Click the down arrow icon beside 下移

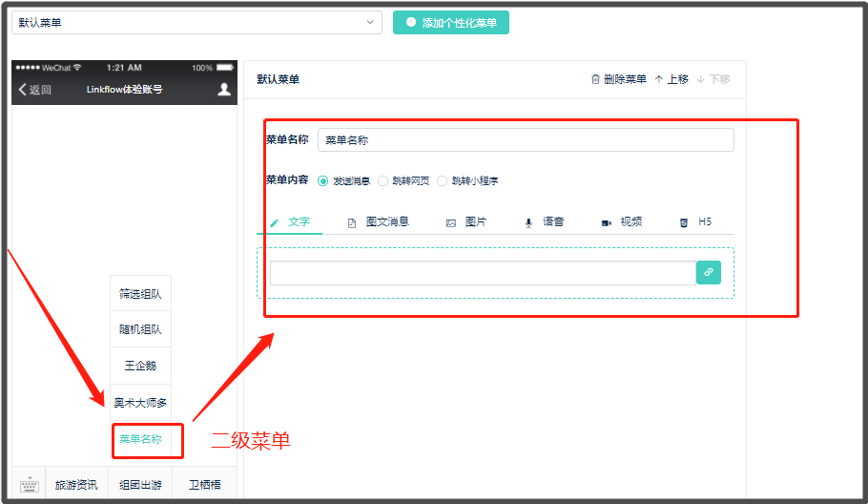point(700,79)
